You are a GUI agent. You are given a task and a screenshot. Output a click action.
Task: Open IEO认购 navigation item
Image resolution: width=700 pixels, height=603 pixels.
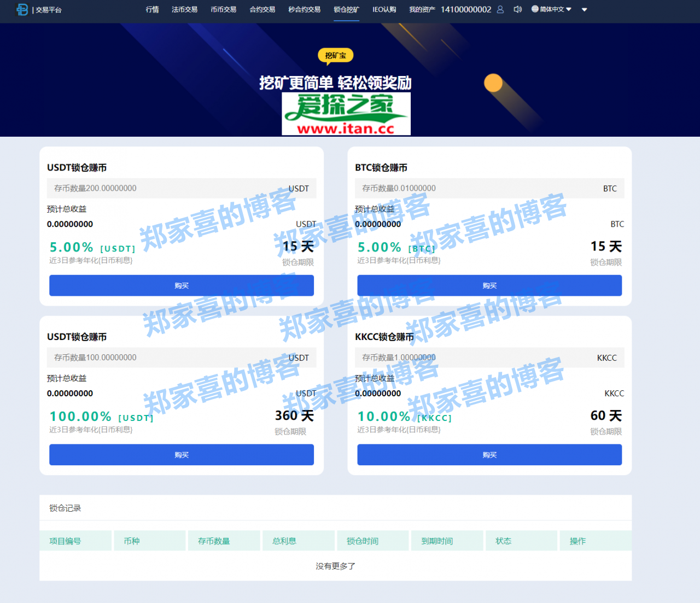pyautogui.click(x=384, y=9)
